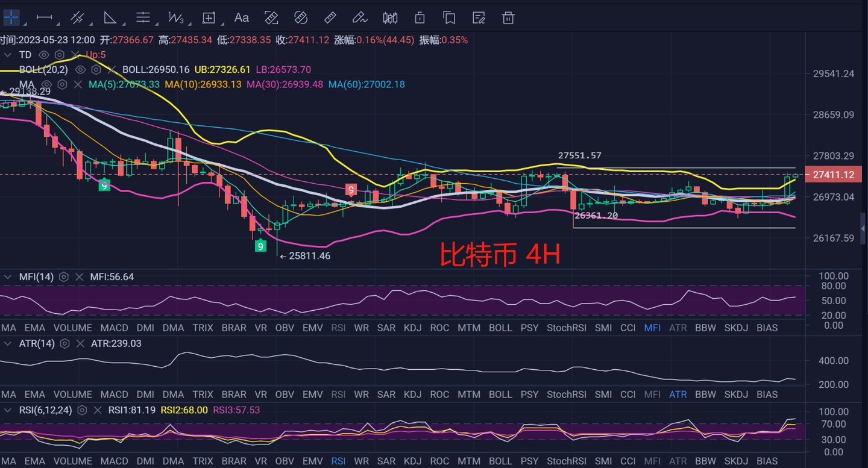Collapse the RSI(6,12,24) panel chevron
868x468 pixels.
click(8, 410)
